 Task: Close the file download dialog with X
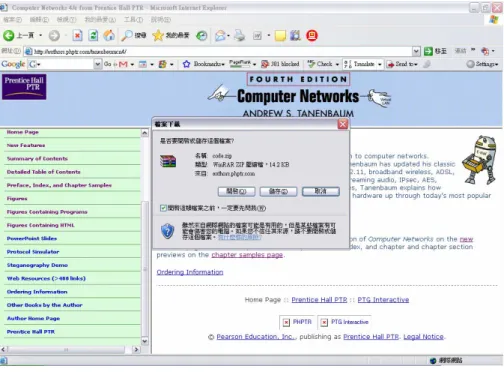(343, 124)
